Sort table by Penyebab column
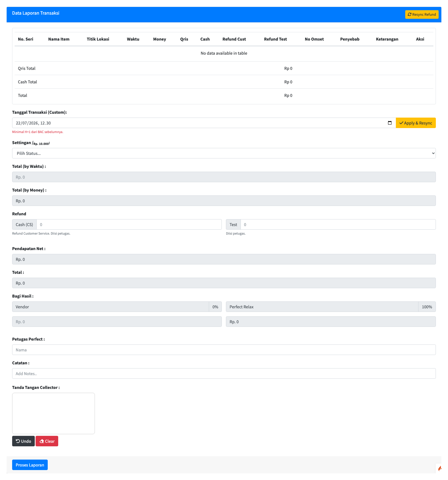 click(350, 39)
